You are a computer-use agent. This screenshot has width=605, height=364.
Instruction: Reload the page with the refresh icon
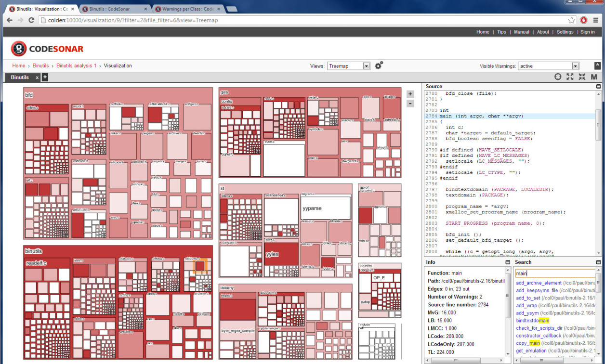(x=31, y=20)
